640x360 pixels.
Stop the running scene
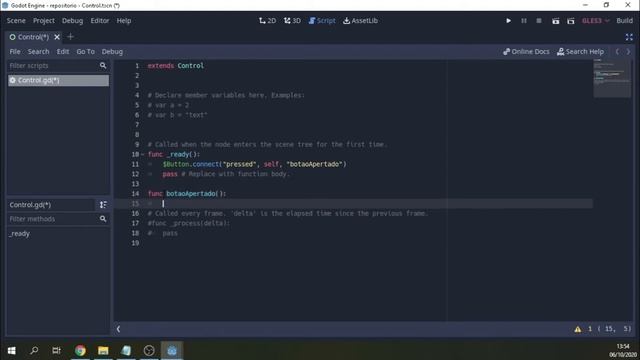(x=539, y=20)
